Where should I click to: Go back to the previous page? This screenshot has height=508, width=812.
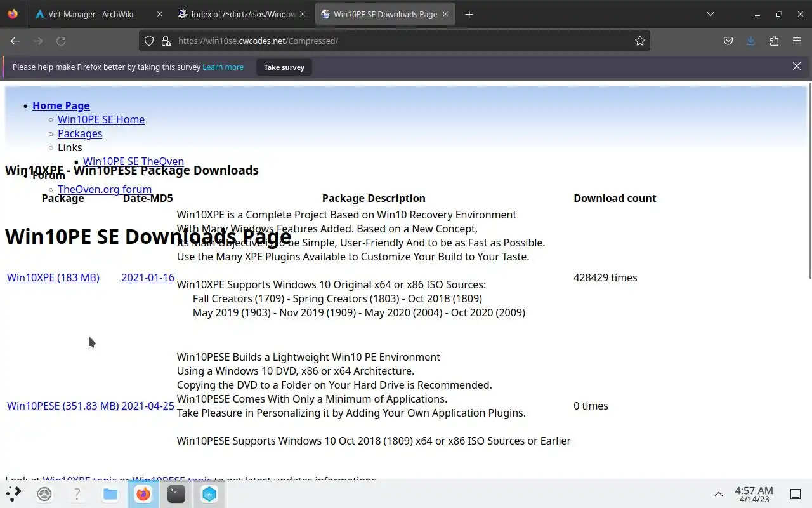coord(15,41)
